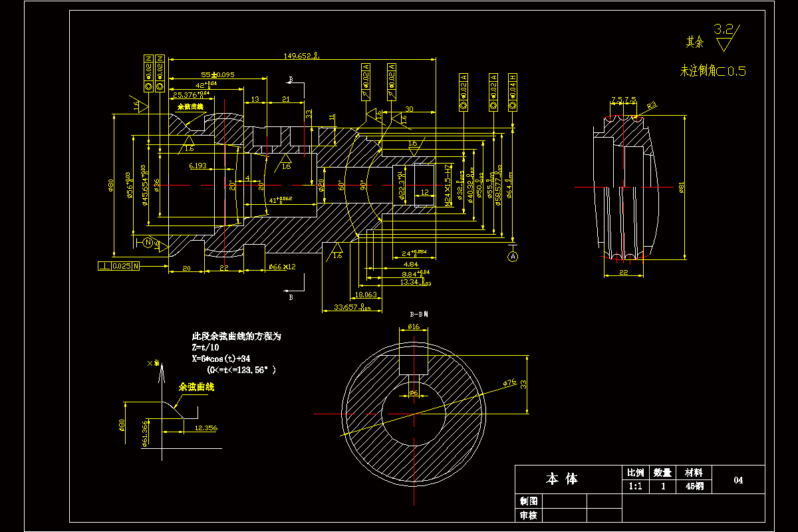
Task: Select the 'ø66×12' groove dimension
Action: [283, 267]
